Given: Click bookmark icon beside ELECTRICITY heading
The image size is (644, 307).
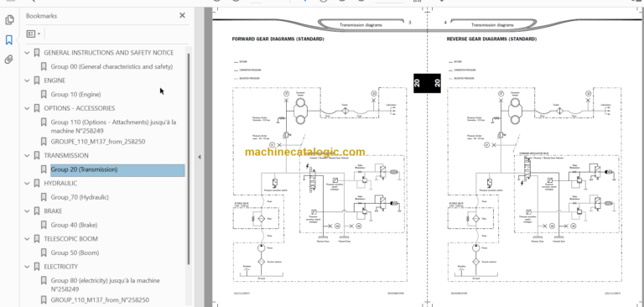Looking at the screenshot, I should pos(37,267).
